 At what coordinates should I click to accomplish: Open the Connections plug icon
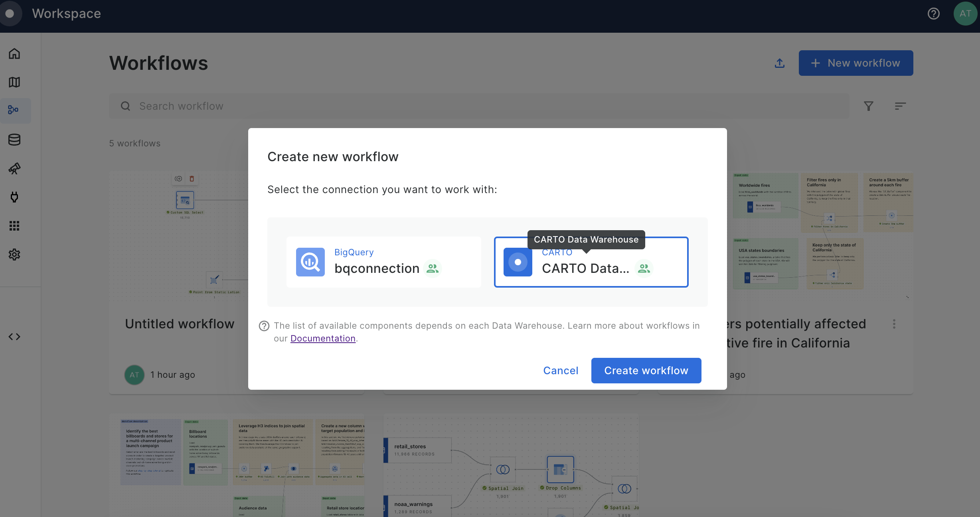[14, 197]
